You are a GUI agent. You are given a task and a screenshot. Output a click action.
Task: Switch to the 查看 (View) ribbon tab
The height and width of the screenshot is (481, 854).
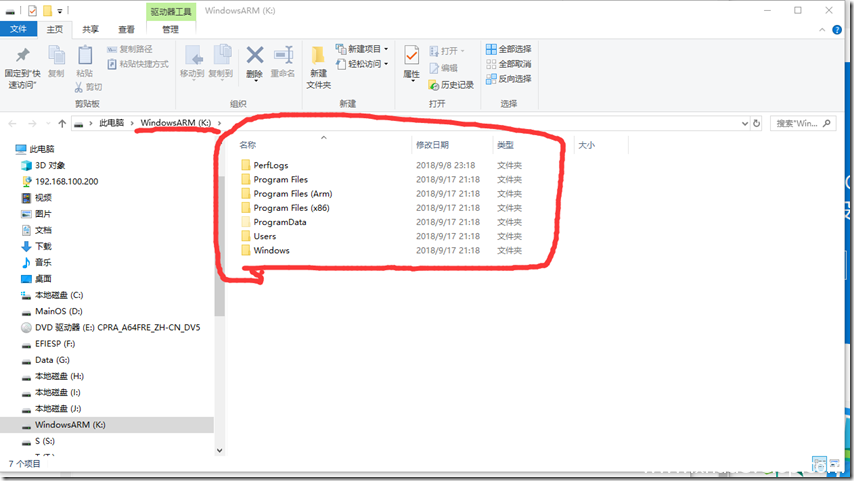coord(126,30)
